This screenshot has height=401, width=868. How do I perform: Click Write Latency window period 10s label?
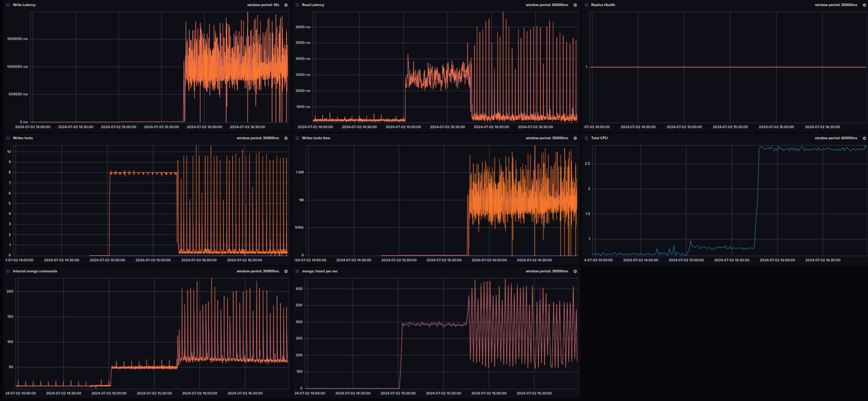(263, 5)
